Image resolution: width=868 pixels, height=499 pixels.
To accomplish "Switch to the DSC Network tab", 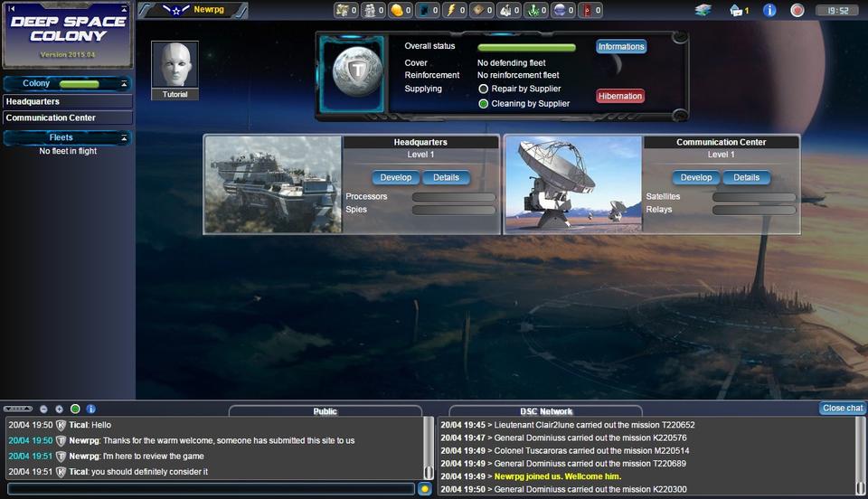I will (545, 411).
